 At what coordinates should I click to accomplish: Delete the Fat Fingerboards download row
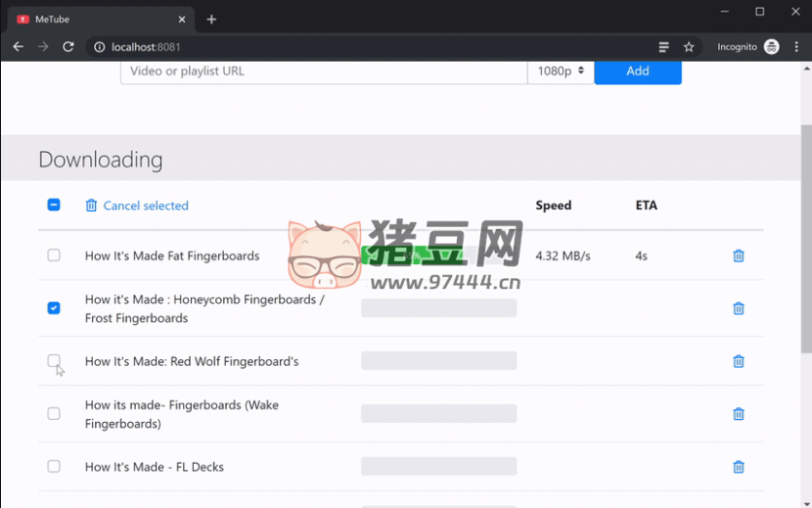point(739,255)
